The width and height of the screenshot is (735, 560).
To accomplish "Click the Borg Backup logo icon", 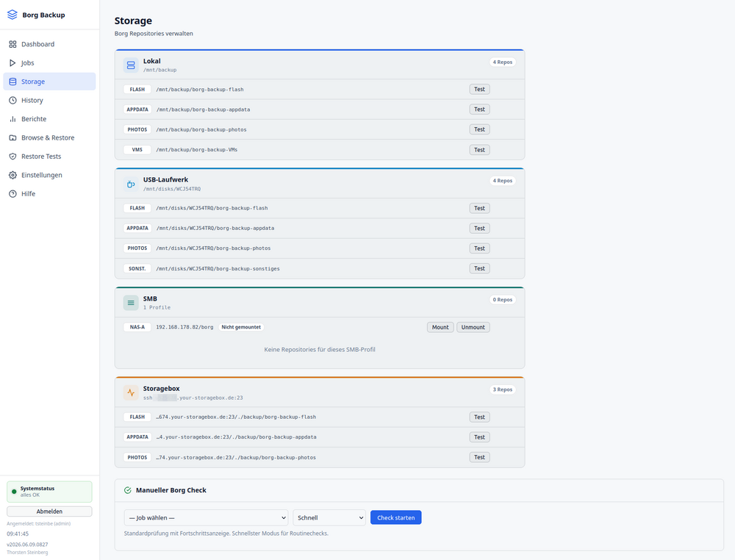I will pyautogui.click(x=12, y=15).
